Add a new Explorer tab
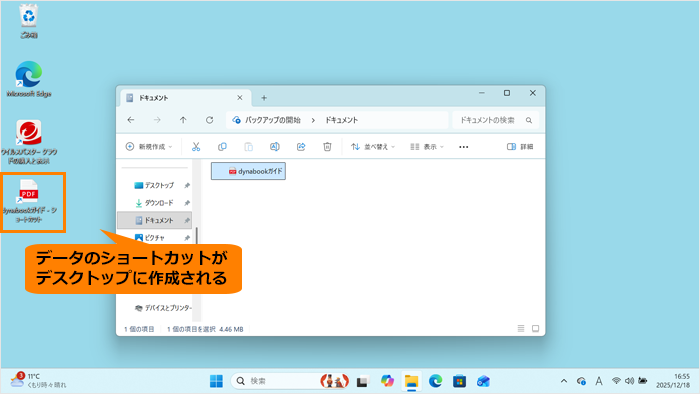 pos(264,98)
